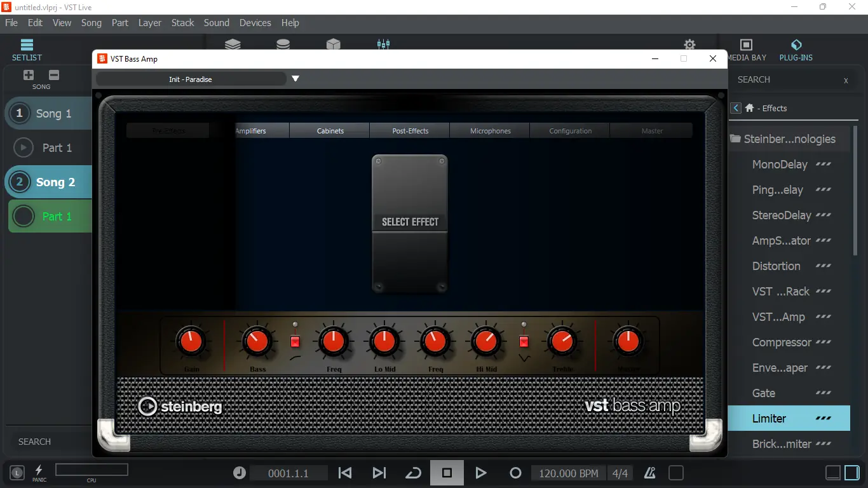Click the Gain knob on the amp

click(191, 342)
